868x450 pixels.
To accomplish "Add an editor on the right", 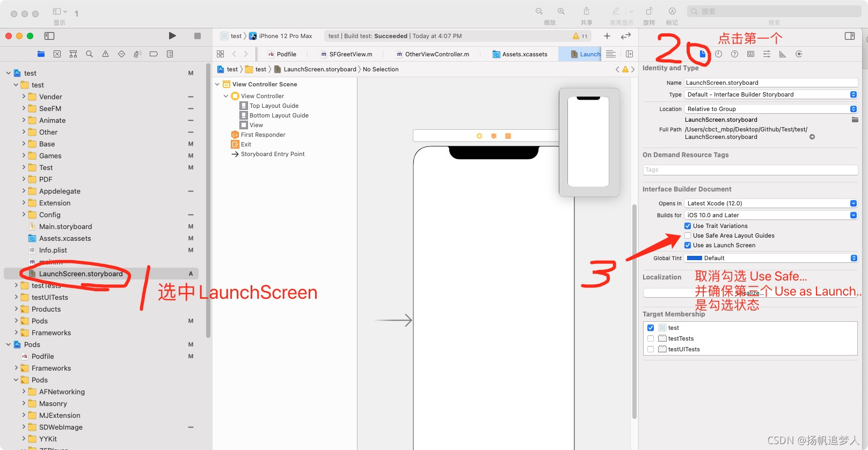I will point(629,54).
